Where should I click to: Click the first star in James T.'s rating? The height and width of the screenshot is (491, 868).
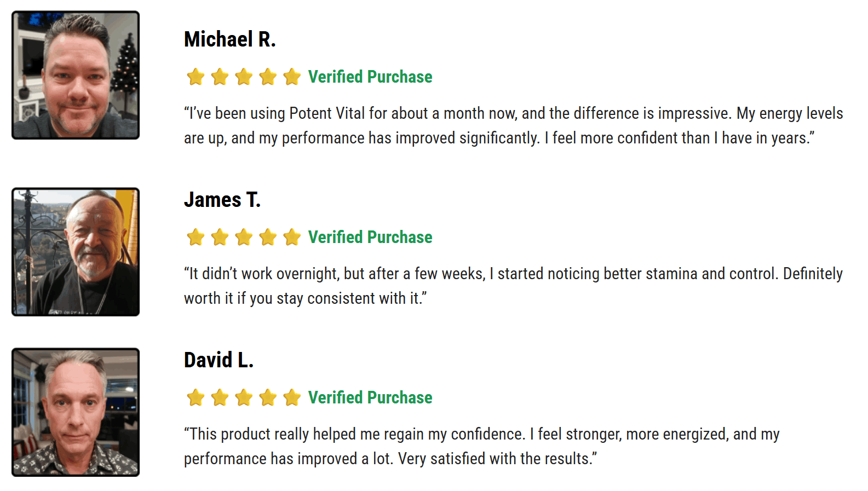[196, 238]
